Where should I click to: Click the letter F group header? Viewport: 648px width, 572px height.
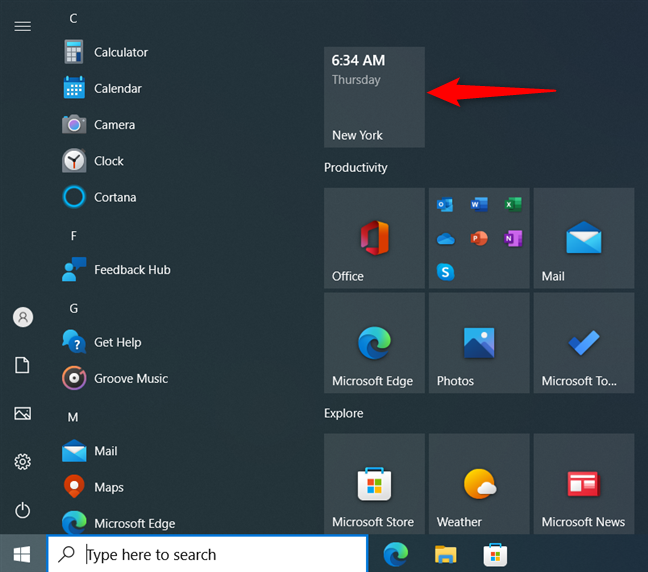coord(73,236)
